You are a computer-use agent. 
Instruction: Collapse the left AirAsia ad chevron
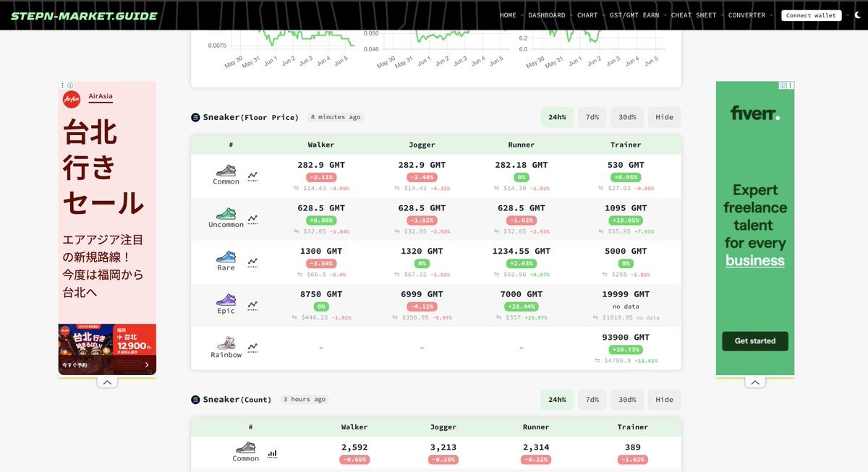pos(107,382)
